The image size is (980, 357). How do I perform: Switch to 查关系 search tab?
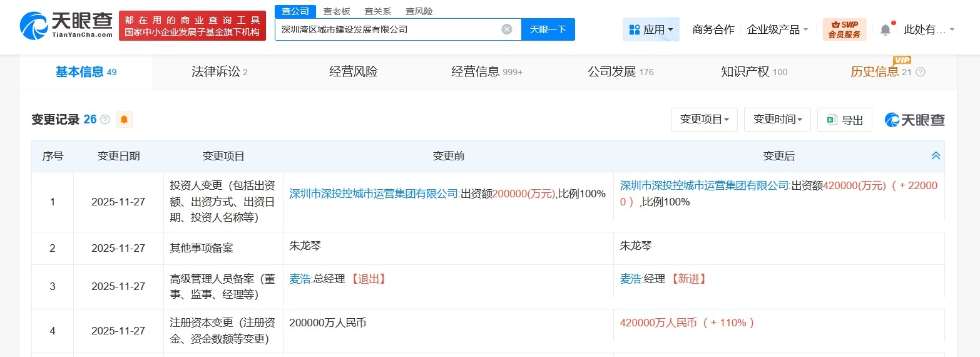tap(378, 11)
